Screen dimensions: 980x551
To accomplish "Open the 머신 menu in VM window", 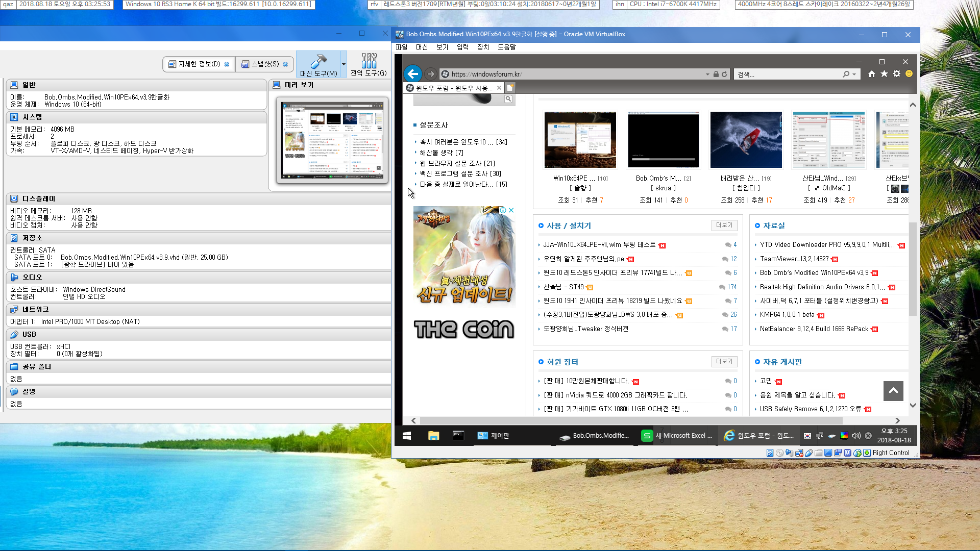I will (x=422, y=47).
